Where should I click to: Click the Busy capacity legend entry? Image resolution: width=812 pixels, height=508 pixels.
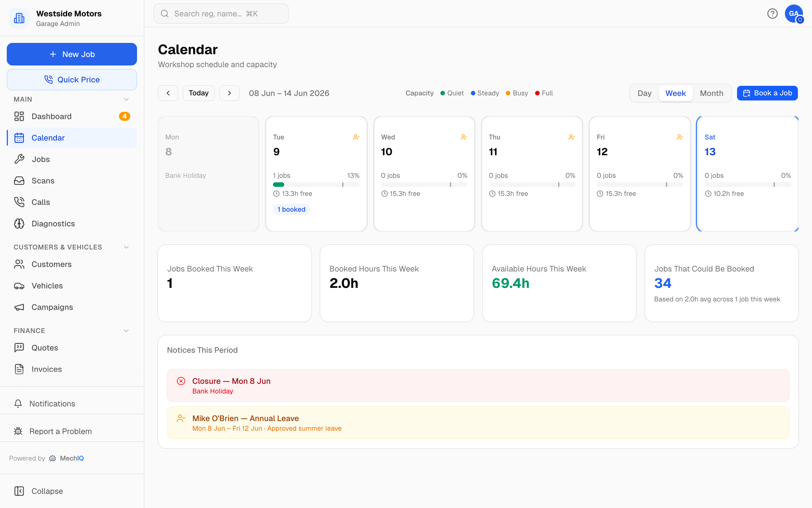[x=517, y=93]
